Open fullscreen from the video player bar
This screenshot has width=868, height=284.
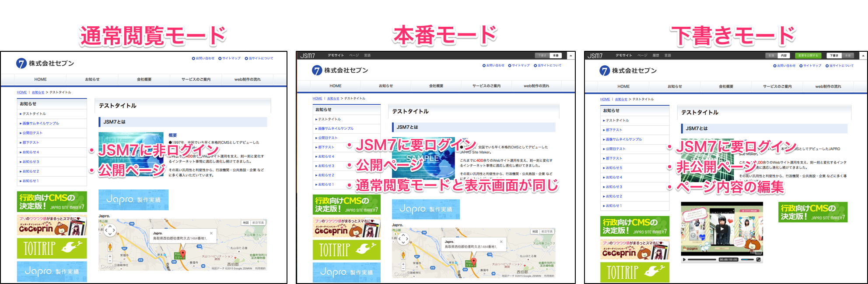pos(759,259)
